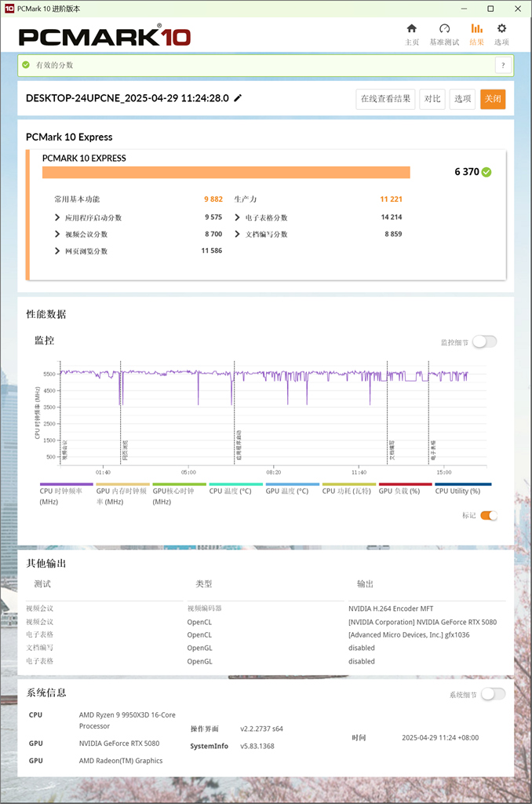Minimize the PCMark 10 window

(464, 9)
